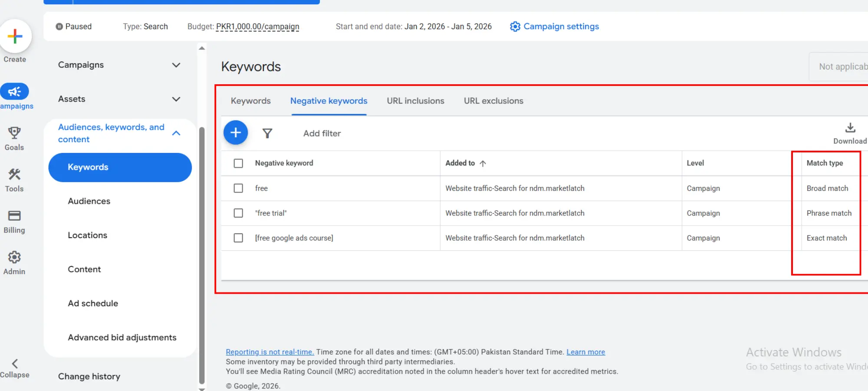Click the Paused status icon
The image size is (868, 391).
tap(59, 27)
